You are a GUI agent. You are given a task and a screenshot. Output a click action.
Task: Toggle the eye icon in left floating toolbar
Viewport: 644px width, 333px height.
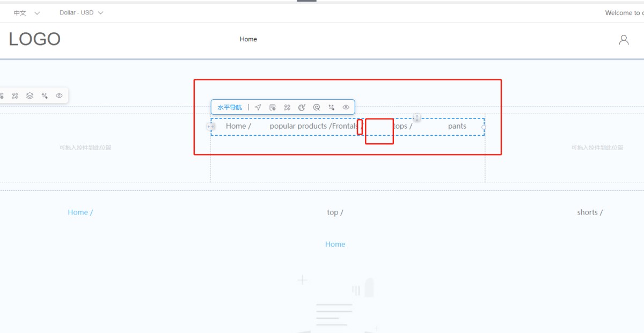59,95
